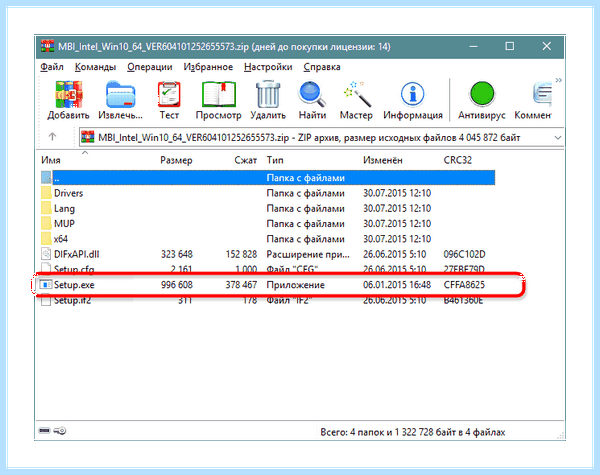
Task: Click the WinRAR title bar app icon
Action: (47, 46)
